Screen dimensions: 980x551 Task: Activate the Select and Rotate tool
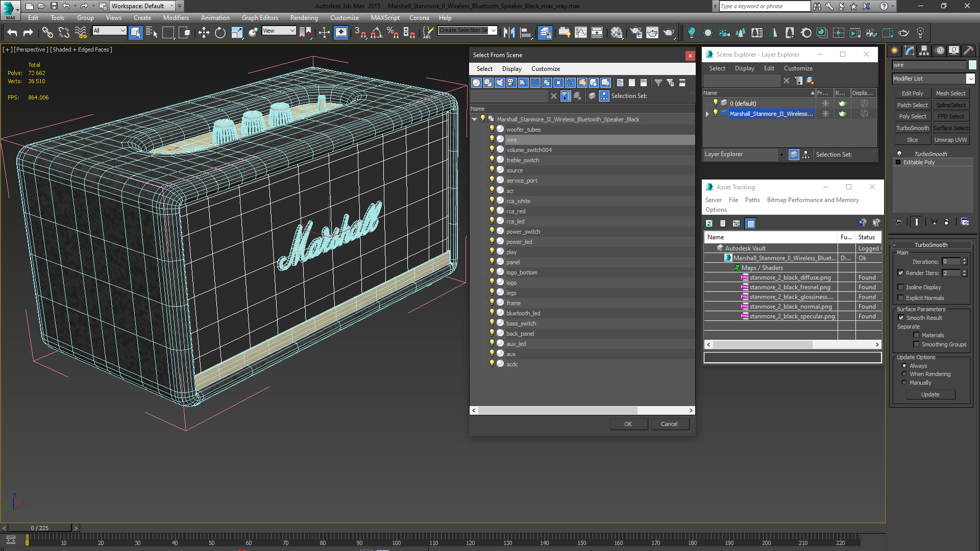pyautogui.click(x=220, y=33)
